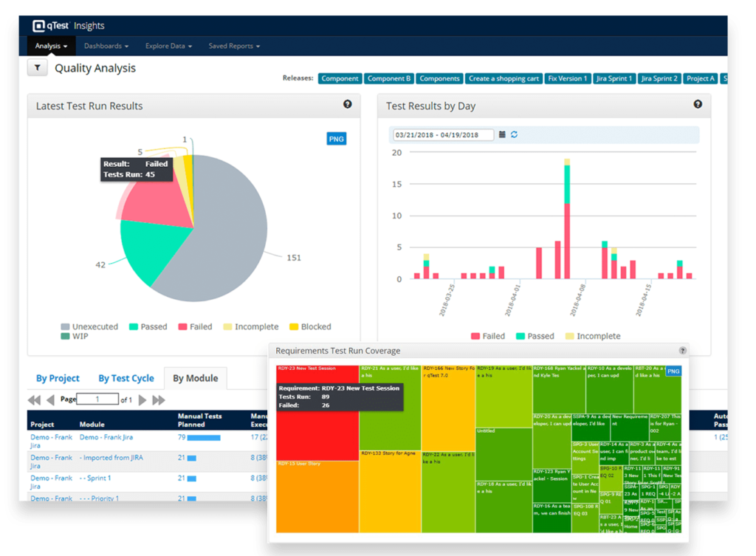Toggle Unexecuted legend in pie chart
Image resolution: width=756 pixels, height=556 pixels.
point(89,326)
